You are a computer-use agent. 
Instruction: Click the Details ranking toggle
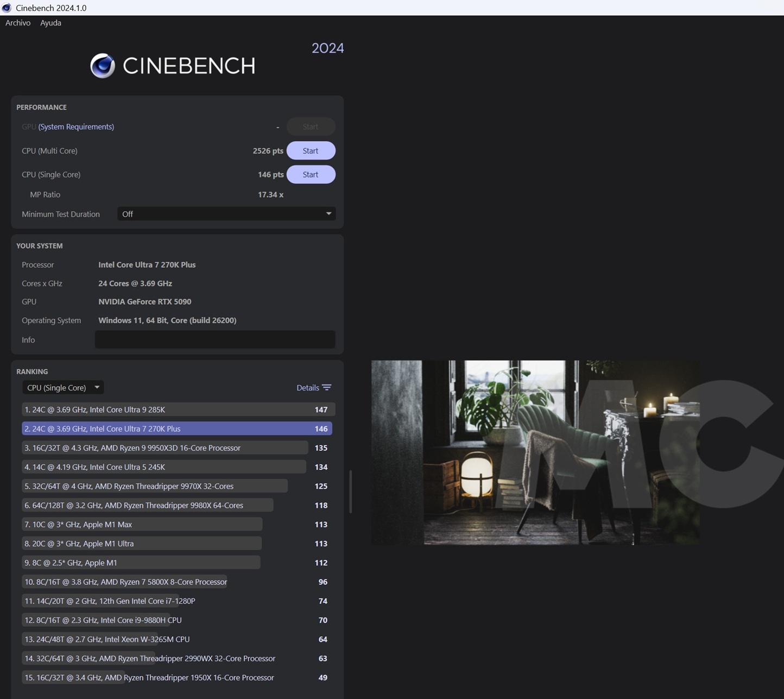pos(308,388)
